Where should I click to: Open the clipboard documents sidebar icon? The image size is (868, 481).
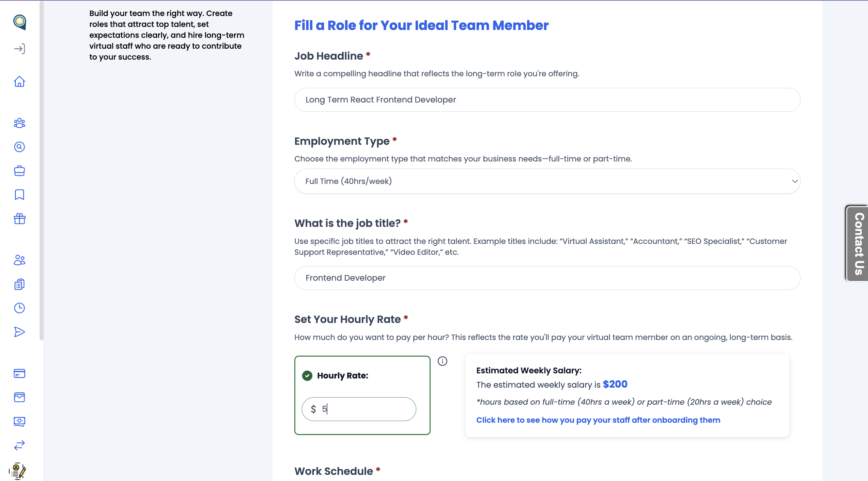19,284
